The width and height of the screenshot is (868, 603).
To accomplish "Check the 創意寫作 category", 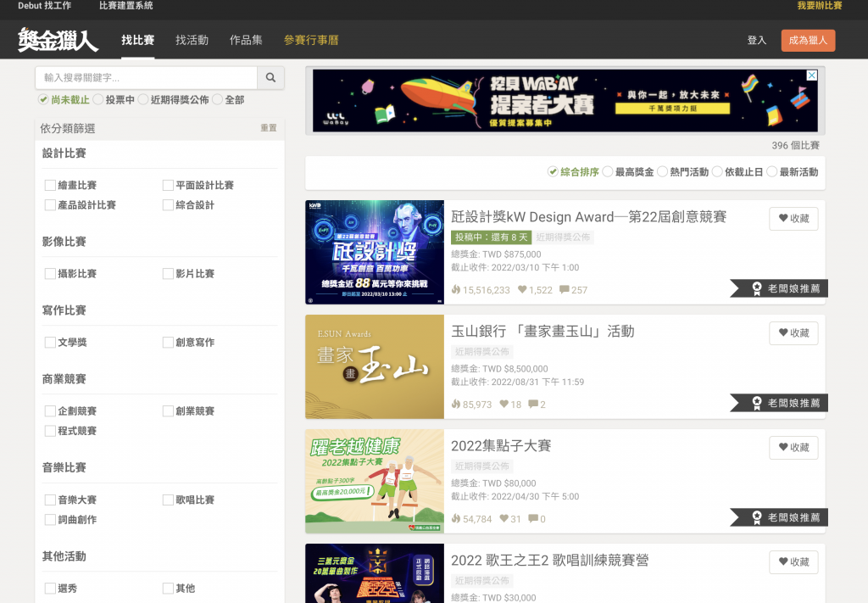I will (x=169, y=342).
